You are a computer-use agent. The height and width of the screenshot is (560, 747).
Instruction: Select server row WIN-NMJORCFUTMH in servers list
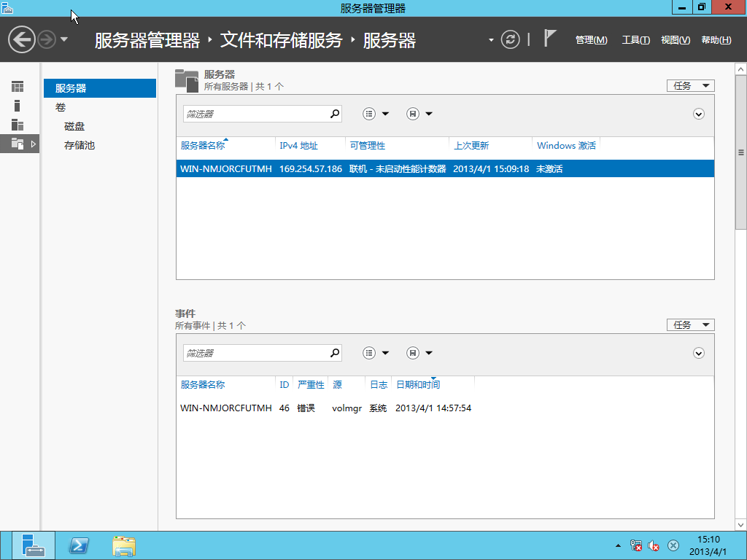pos(445,168)
